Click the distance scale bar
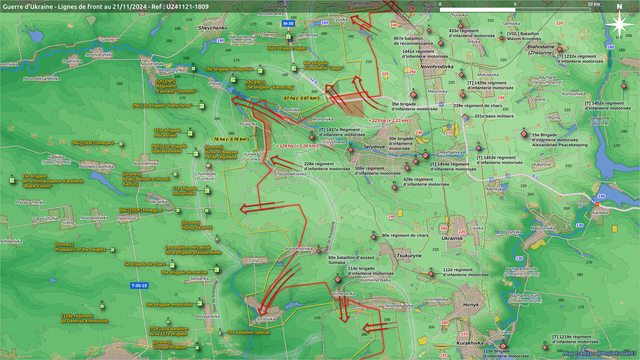The width and height of the screenshot is (640, 360). pyautogui.click(x=515, y=9)
